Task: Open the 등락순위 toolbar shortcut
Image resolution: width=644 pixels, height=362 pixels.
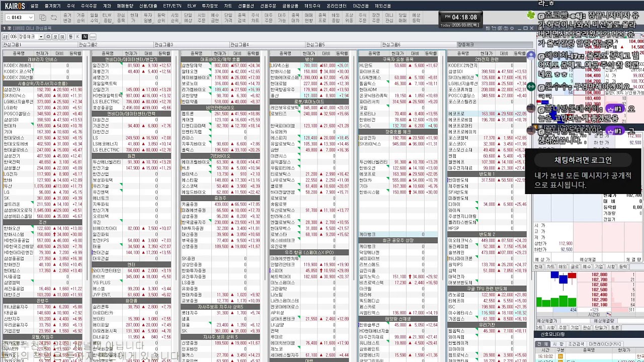Action: tap(161, 18)
